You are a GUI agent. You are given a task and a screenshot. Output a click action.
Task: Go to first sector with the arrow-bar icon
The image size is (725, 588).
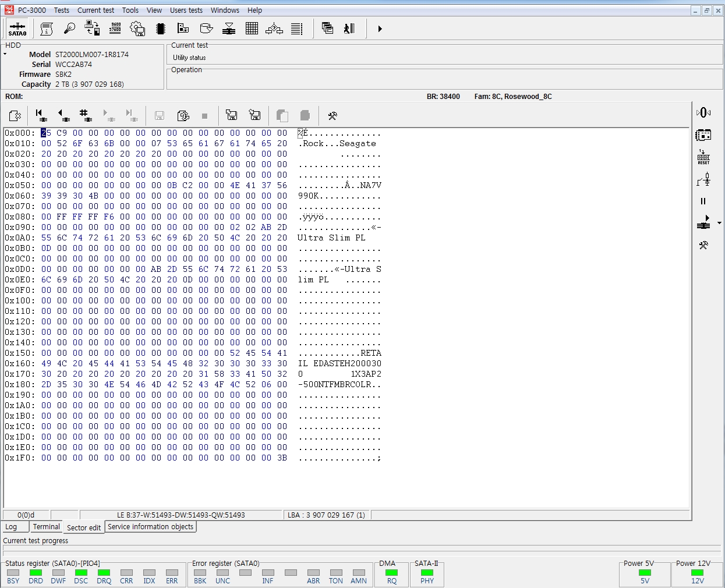[40, 115]
